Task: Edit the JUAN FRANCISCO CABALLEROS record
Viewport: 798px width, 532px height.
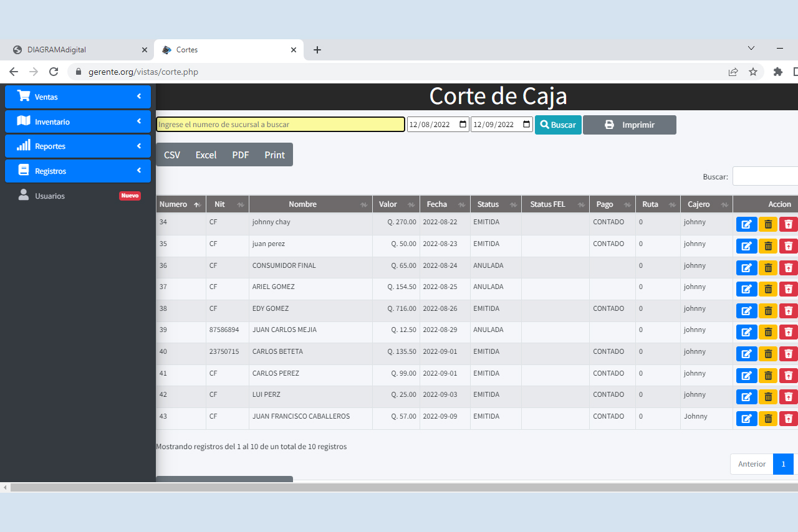Action: click(x=746, y=419)
